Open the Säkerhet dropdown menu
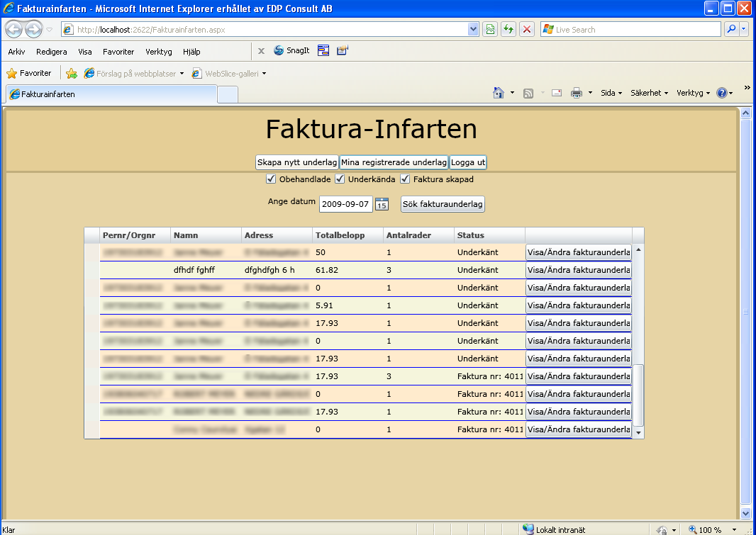This screenshot has height=535, width=756. click(649, 93)
